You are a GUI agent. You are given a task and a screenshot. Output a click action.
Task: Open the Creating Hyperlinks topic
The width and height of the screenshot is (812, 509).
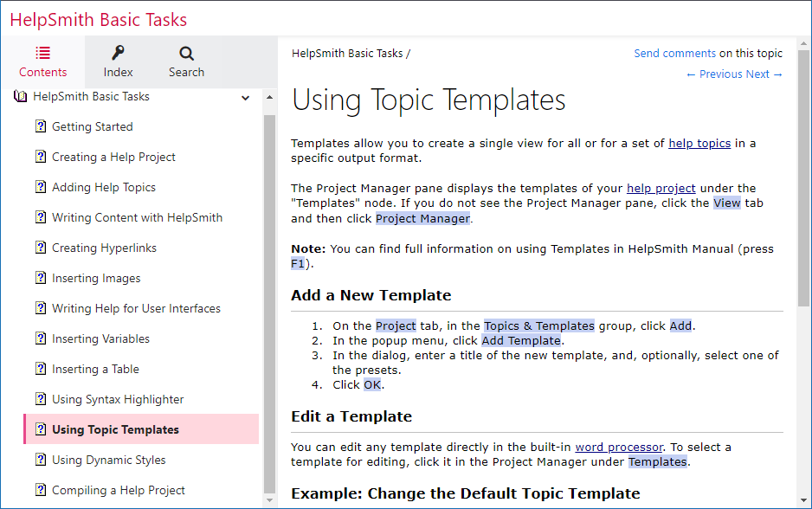coord(104,248)
